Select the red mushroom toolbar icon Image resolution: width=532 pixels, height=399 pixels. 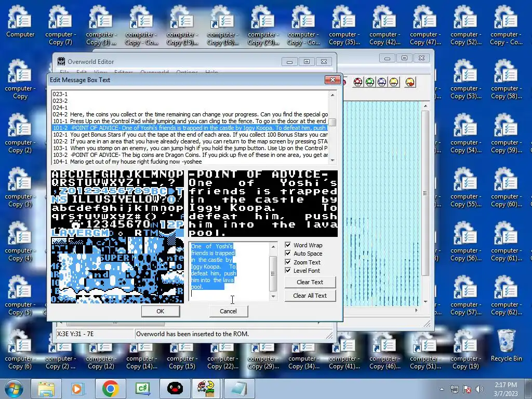(x=358, y=82)
